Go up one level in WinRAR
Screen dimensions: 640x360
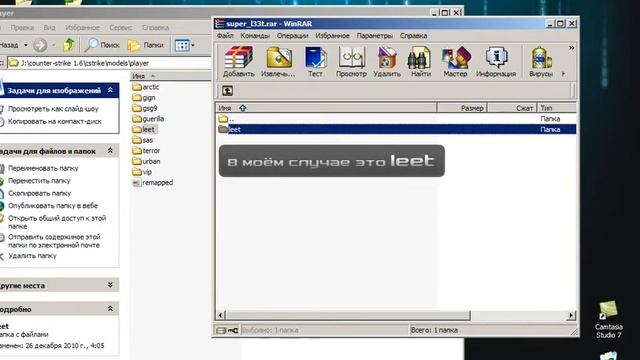click(x=227, y=91)
